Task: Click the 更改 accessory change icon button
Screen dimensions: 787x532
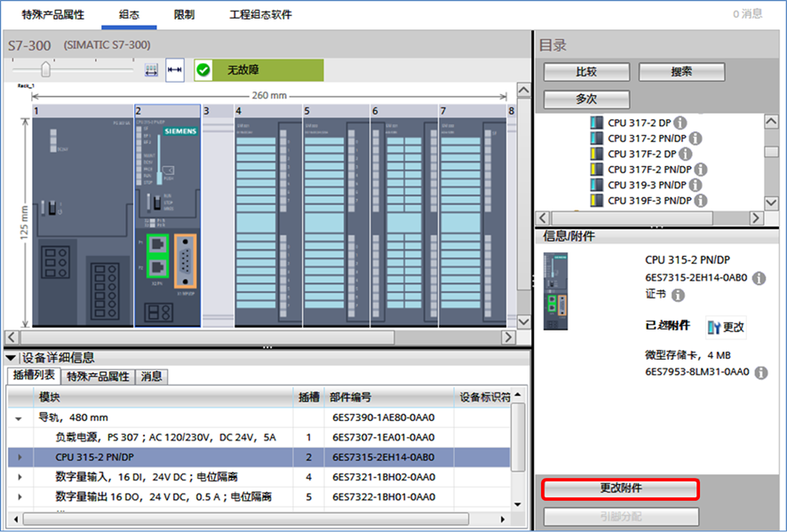Action: [x=726, y=327]
